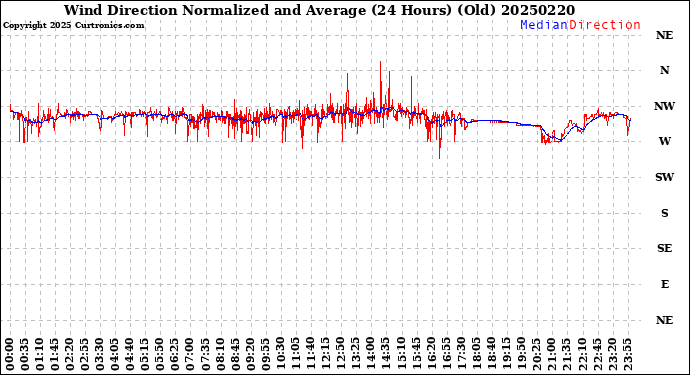Click the Copyright 2025 Curtronics.com text
This screenshot has width=690, height=375.
pyautogui.click(x=73, y=25)
